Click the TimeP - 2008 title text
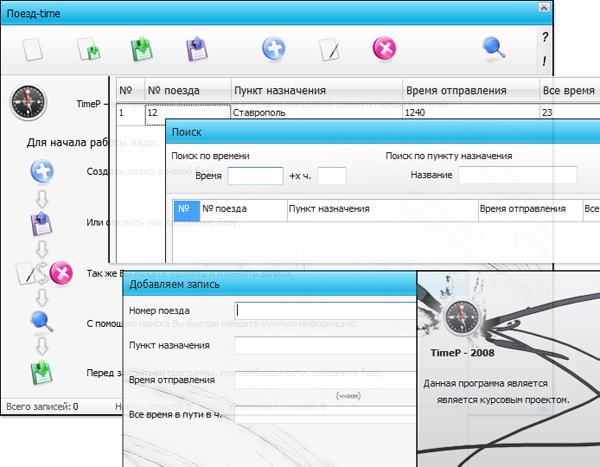The image size is (600, 467). pos(462,353)
